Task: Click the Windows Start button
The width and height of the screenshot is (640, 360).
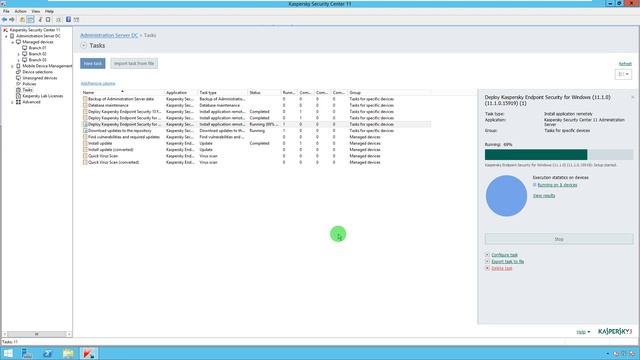Action: pos(8,353)
